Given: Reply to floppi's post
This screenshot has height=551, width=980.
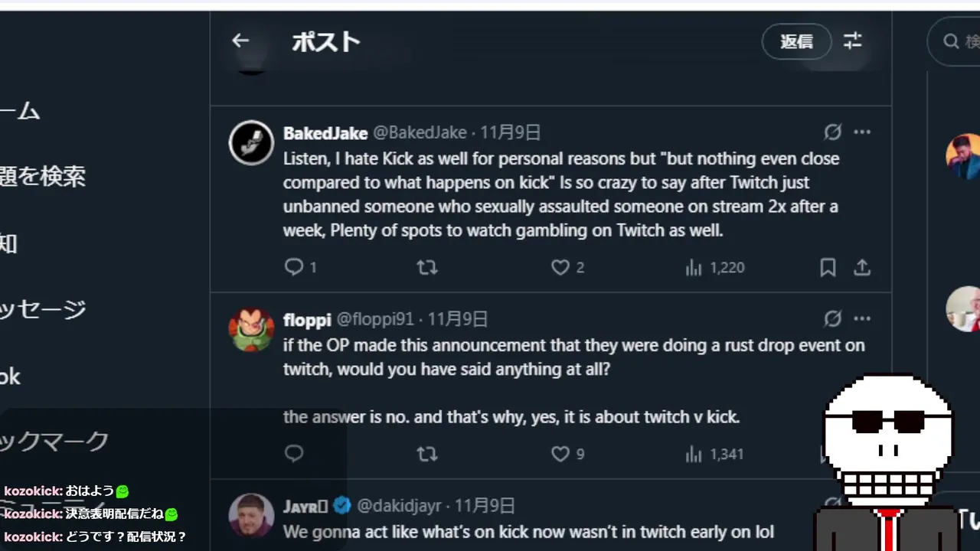Looking at the screenshot, I should click(294, 454).
